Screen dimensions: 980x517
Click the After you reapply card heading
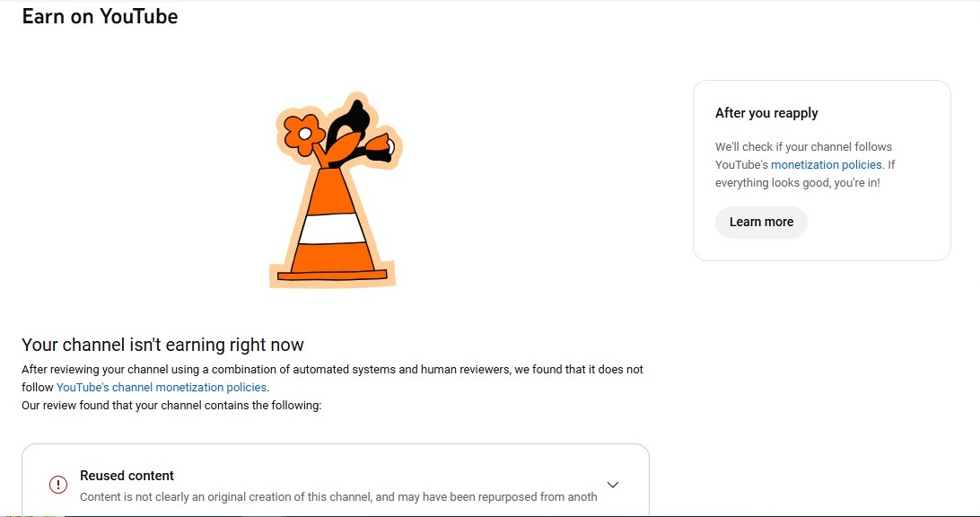click(x=766, y=113)
